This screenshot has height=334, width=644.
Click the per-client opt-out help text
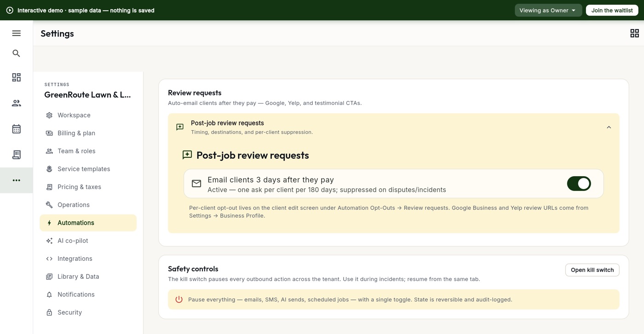[x=389, y=212]
